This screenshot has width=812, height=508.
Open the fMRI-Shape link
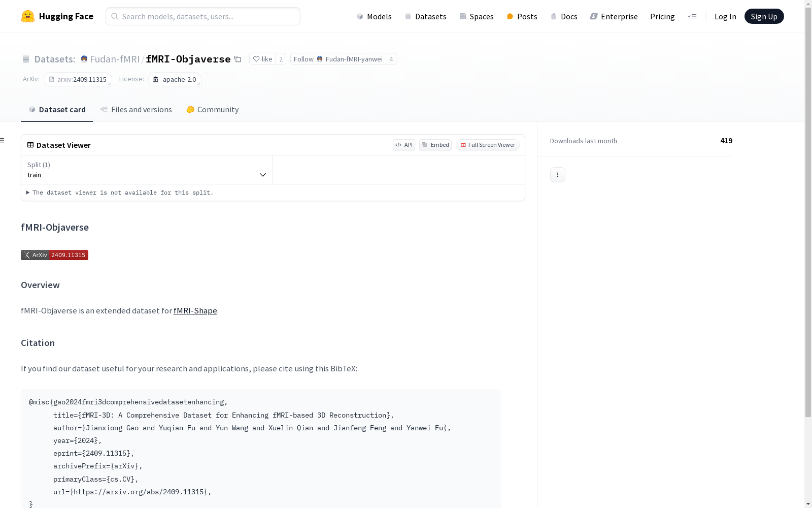point(195,310)
